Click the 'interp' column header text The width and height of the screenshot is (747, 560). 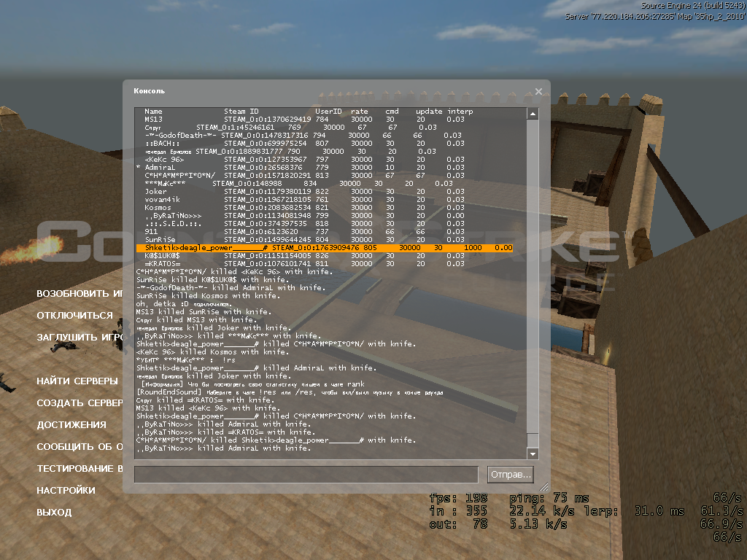point(460,112)
